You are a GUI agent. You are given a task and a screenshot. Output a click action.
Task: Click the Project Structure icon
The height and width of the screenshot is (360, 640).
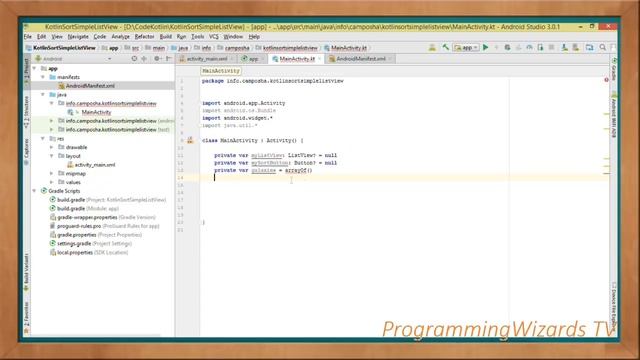(589, 48)
